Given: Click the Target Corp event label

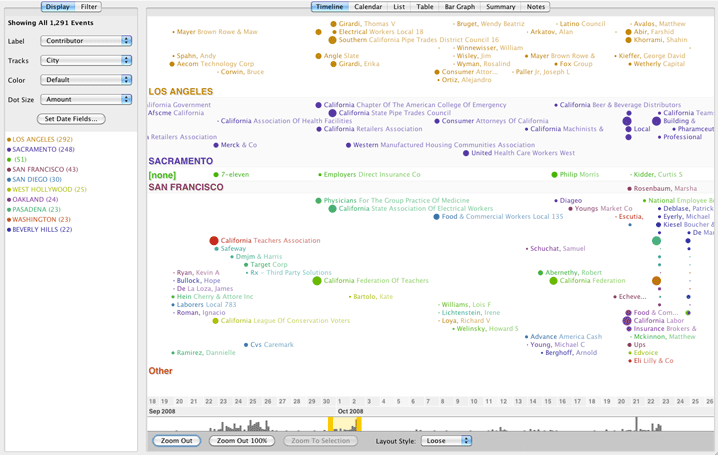Looking at the screenshot, I should point(269,265).
